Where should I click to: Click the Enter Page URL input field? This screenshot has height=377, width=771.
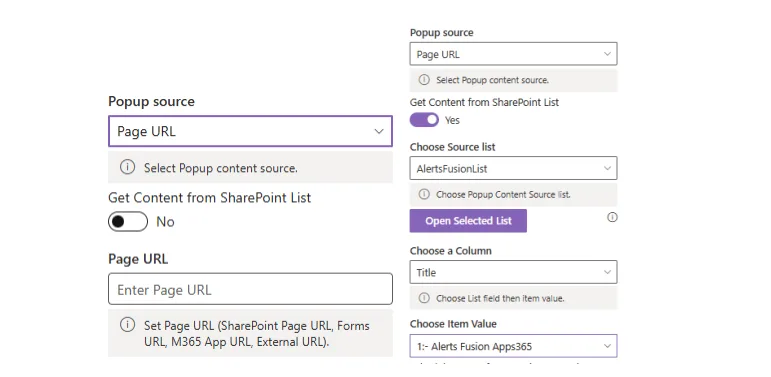(250, 289)
